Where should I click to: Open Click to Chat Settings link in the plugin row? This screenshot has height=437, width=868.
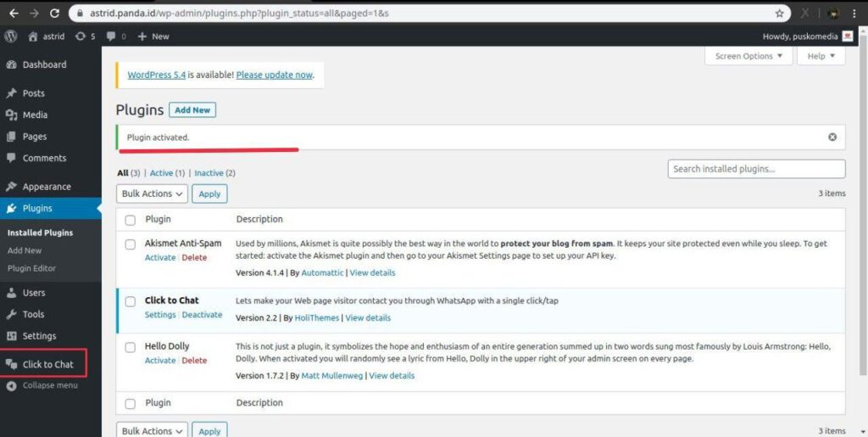160,315
